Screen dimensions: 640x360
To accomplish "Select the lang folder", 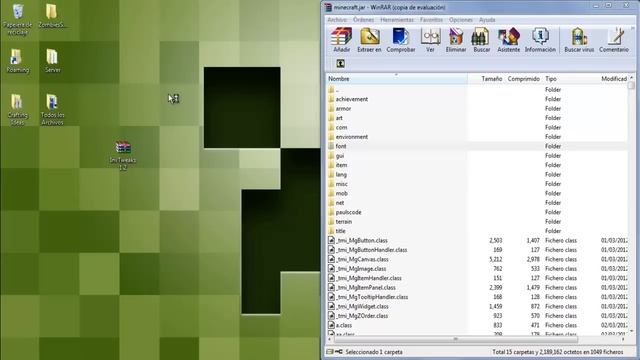I will (x=477, y=174).
